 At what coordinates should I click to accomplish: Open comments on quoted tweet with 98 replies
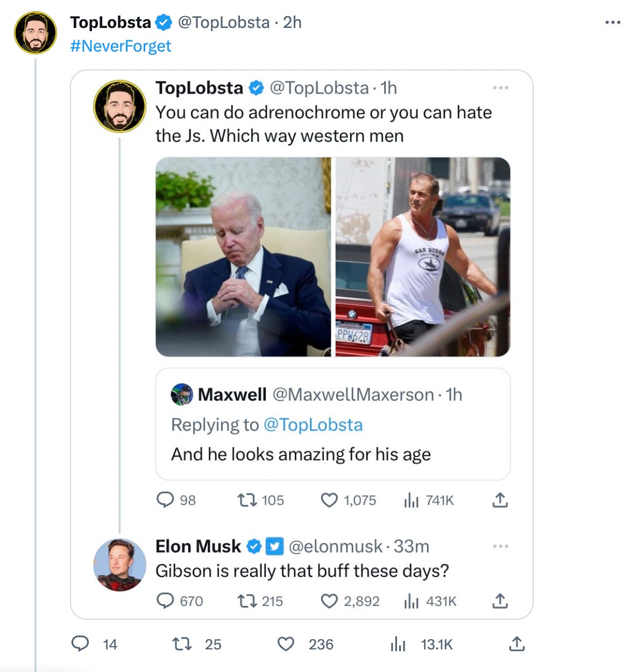click(x=165, y=501)
